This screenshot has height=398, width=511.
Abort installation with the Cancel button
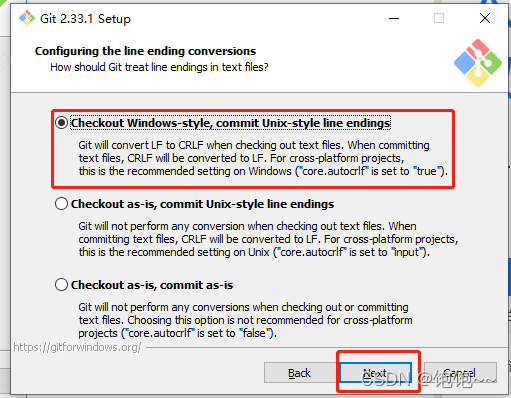coord(460,373)
